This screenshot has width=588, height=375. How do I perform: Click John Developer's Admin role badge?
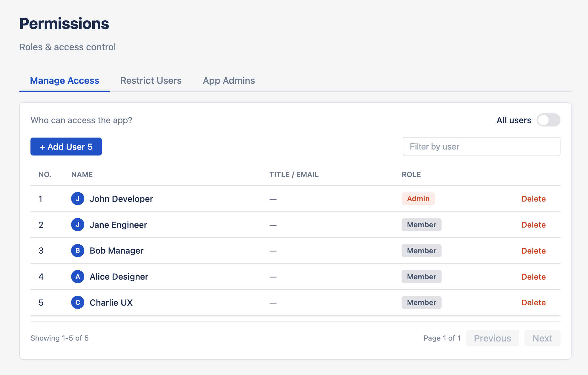[x=418, y=199]
